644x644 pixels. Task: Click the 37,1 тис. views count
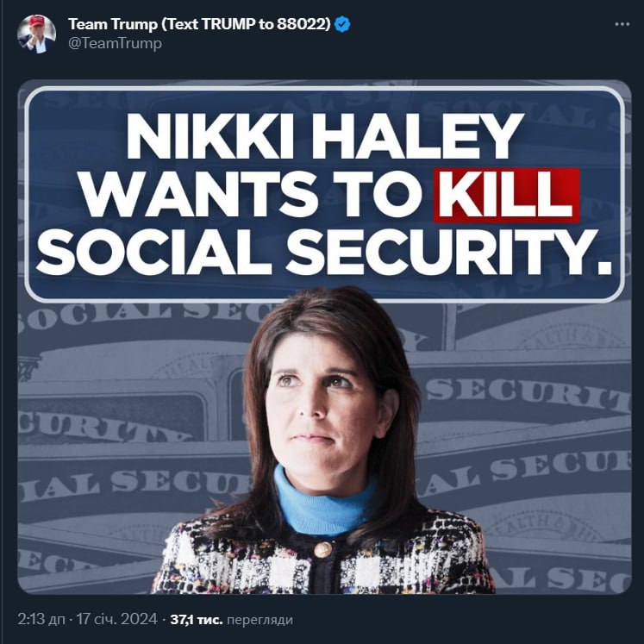click(197, 619)
